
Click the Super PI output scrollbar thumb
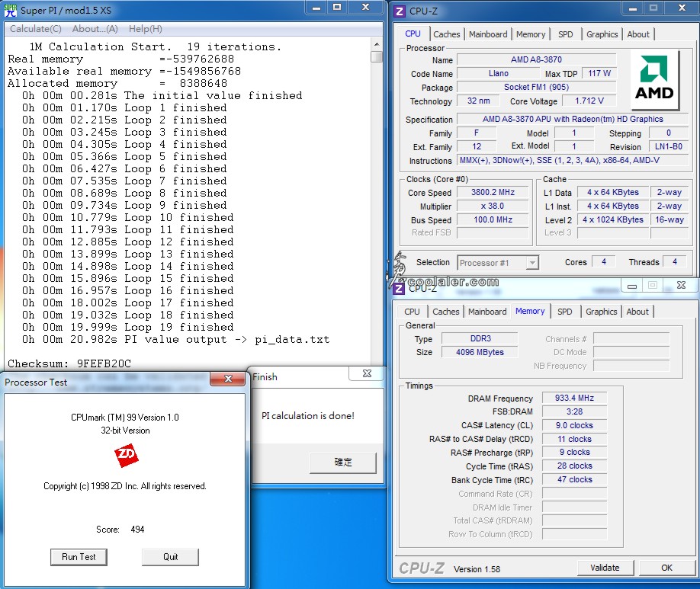pyautogui.click(x=377, y=57)
